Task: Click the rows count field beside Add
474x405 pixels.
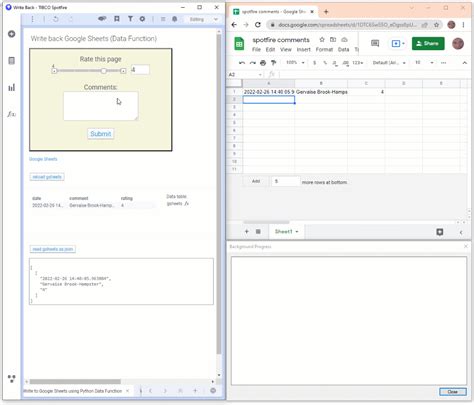Action: click(285, 182)
